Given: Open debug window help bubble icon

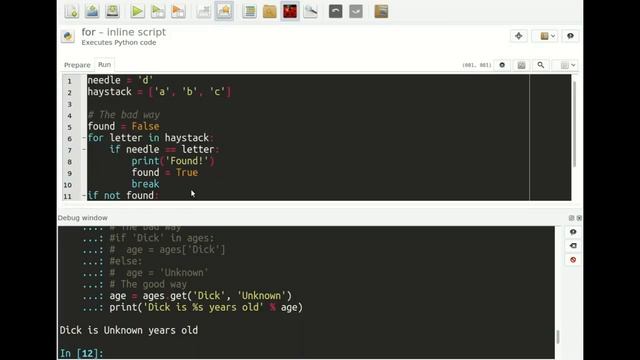Looking at the screenshot, I should 573,232.
